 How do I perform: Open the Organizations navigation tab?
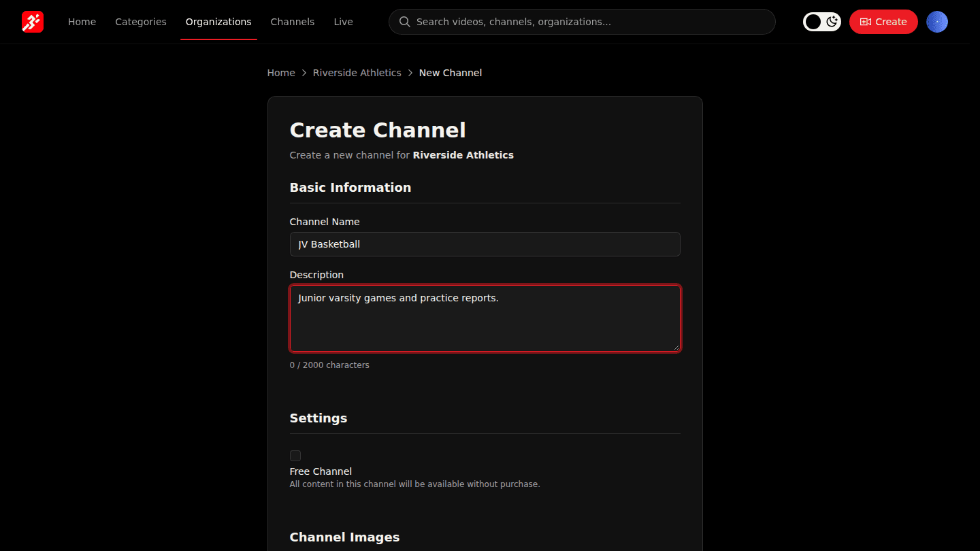(x=218, y=22)
